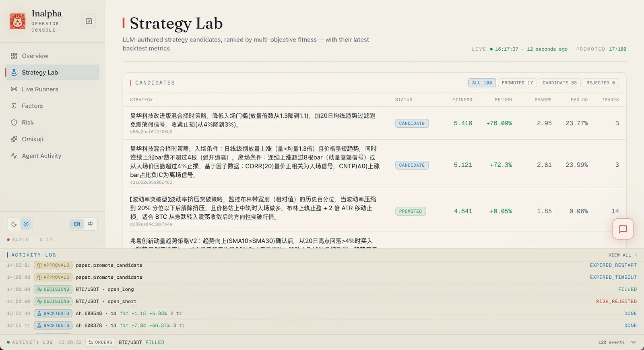Click the EXPIRED_TIMEOUT status
Viewport: 644px width, 350px height.
[x=613, y=278]
